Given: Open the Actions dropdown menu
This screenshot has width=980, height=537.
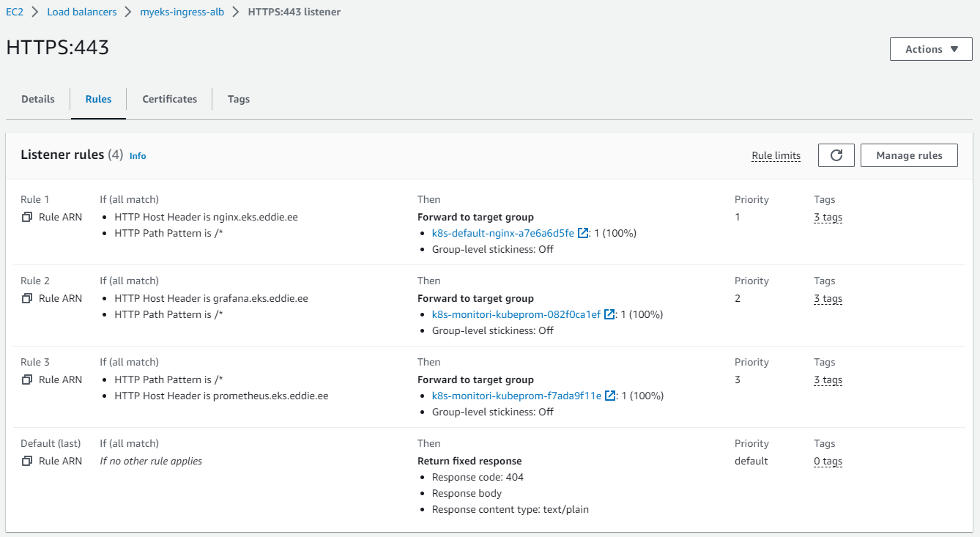Looking at the screenshot, I should (x=931, y=49).
